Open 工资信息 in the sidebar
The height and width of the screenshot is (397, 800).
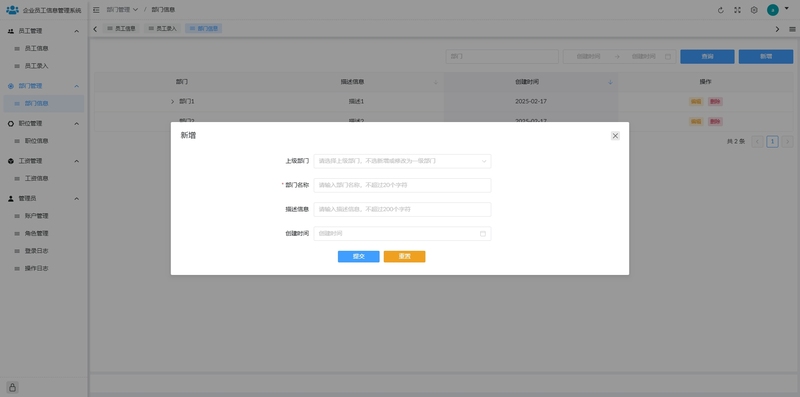(37, 179)
